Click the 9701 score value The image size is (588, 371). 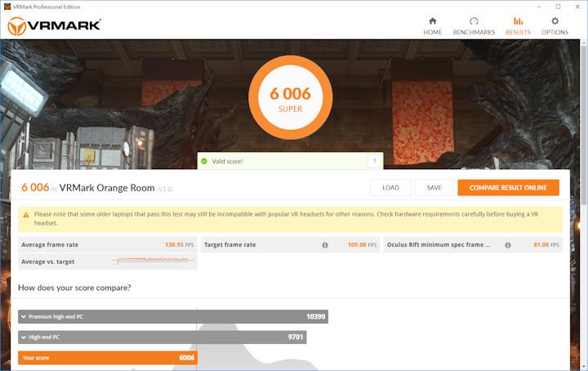pos(296,337)
